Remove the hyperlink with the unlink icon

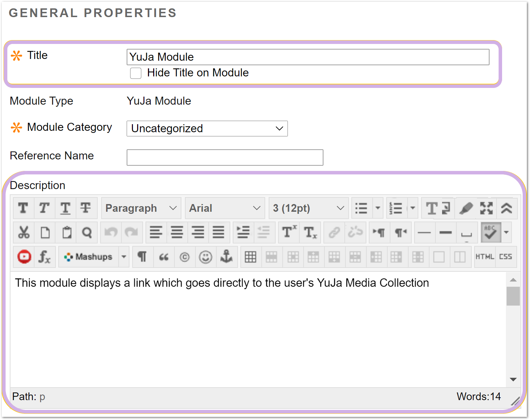(355, 232)
